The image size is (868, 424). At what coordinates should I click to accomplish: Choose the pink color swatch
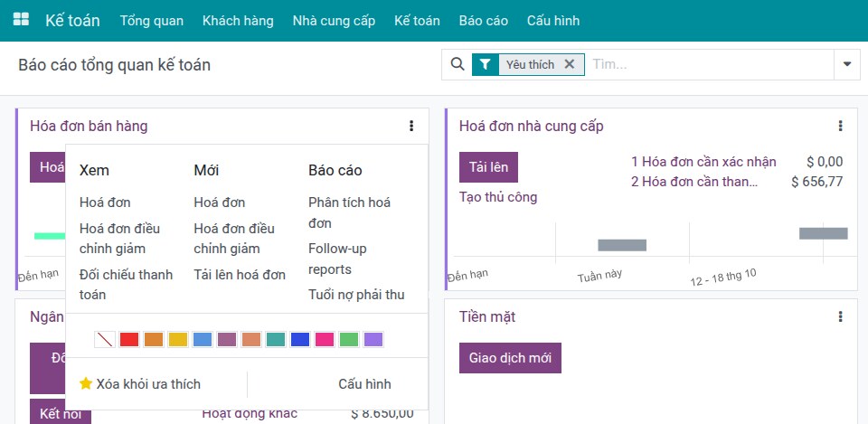click(325, 339)
